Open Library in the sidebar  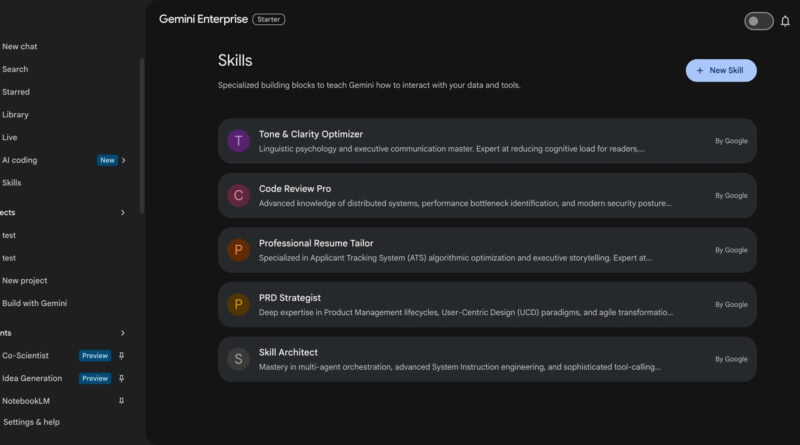16,115
